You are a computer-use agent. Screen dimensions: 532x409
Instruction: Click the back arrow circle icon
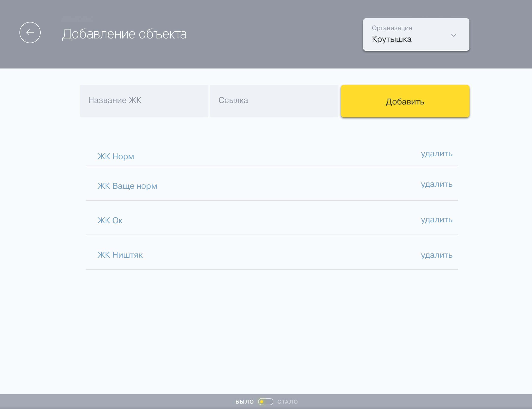click(x=30, y=33)
